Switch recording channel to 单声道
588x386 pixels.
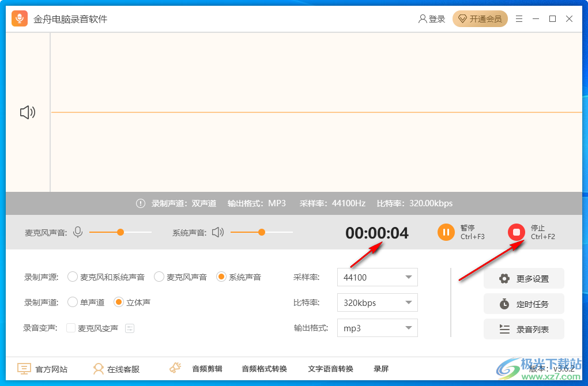coord(73,302)
